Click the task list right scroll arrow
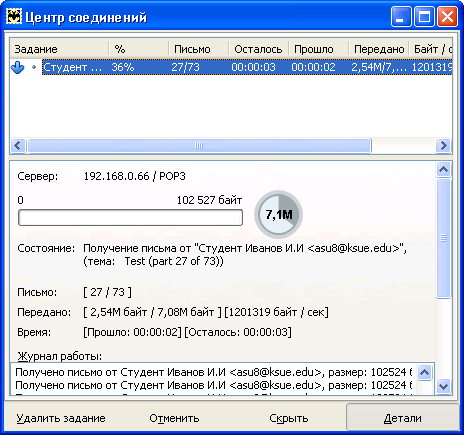The width and height of the screenshot is (464, 435). click(443, 146)
